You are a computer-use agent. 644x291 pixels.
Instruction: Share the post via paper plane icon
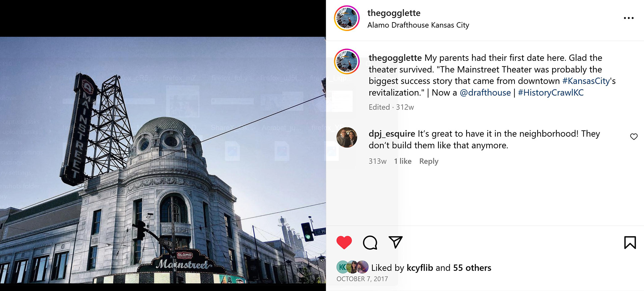pyautogui.click(x=395, y=242)
